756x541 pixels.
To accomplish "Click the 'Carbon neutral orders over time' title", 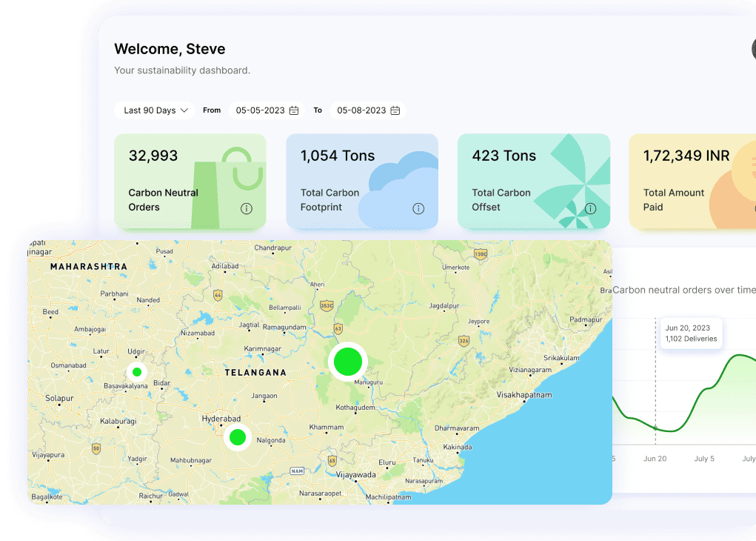I will click(684, 290).
